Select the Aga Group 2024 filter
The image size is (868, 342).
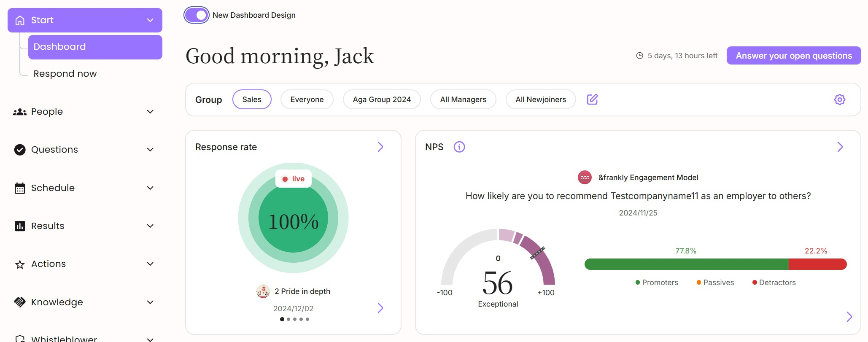(381, 100)
